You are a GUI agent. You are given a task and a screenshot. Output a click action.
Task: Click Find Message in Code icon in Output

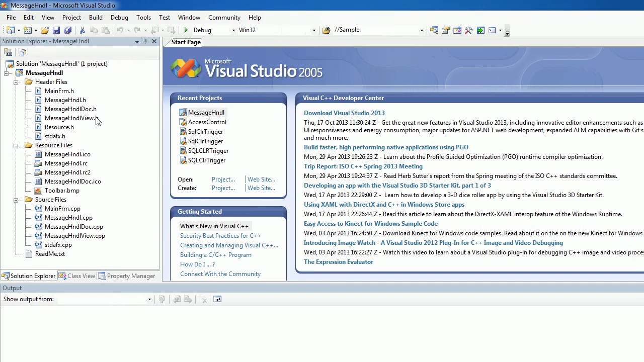pos(162,299)
